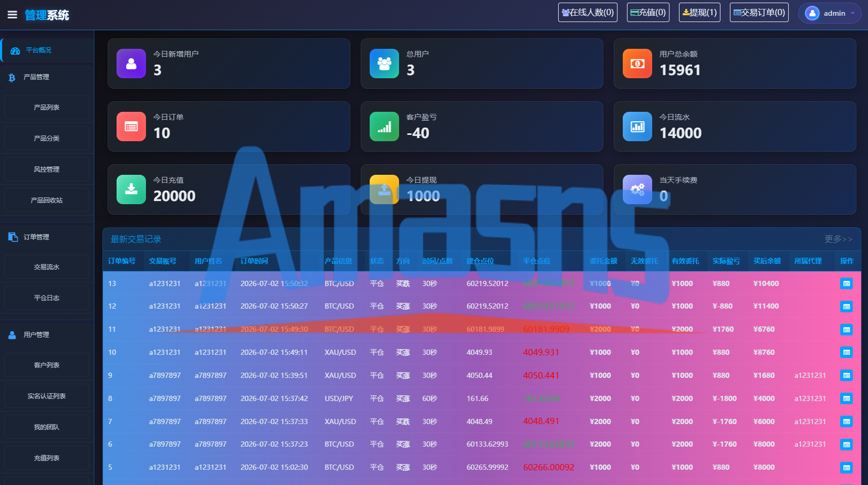Screen dimensions: 868x485
Task: Toggle the hamburger menu icon
Action: 12,15
